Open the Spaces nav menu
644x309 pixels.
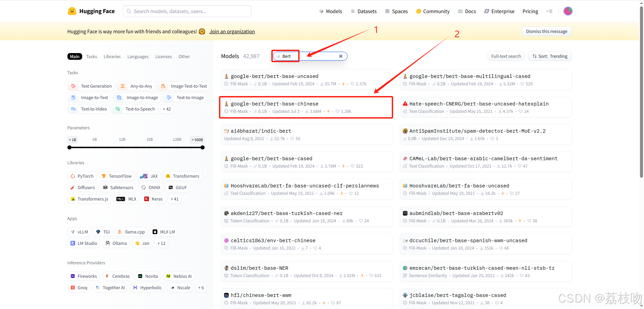tap(396, 11)
